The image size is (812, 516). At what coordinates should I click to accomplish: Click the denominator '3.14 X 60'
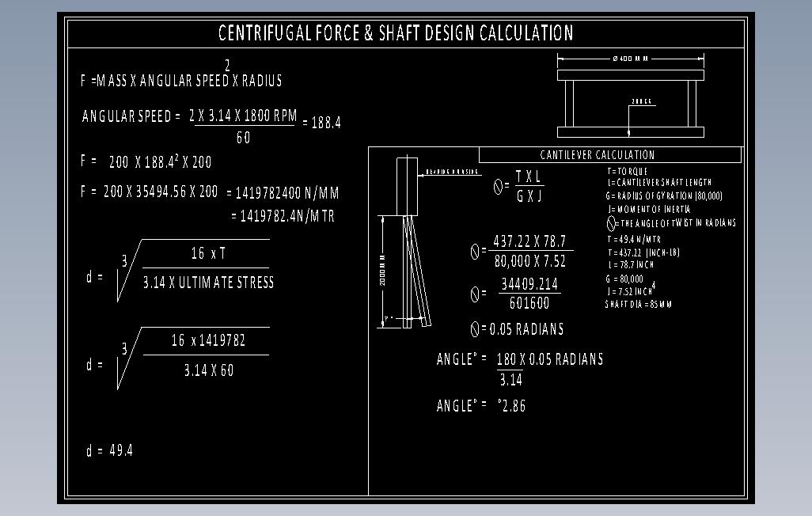209,370
